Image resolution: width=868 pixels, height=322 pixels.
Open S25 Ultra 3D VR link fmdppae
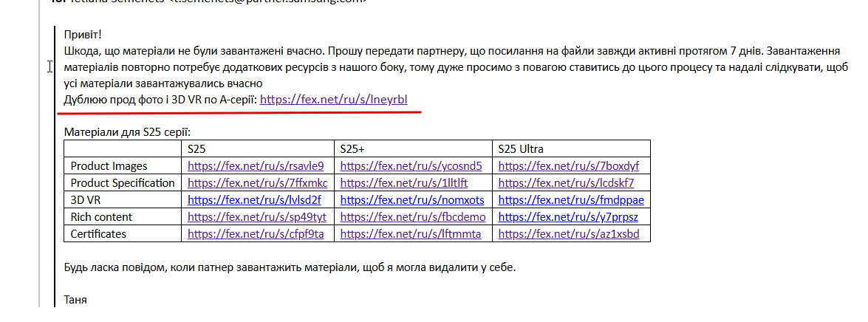tap(571, 199)
